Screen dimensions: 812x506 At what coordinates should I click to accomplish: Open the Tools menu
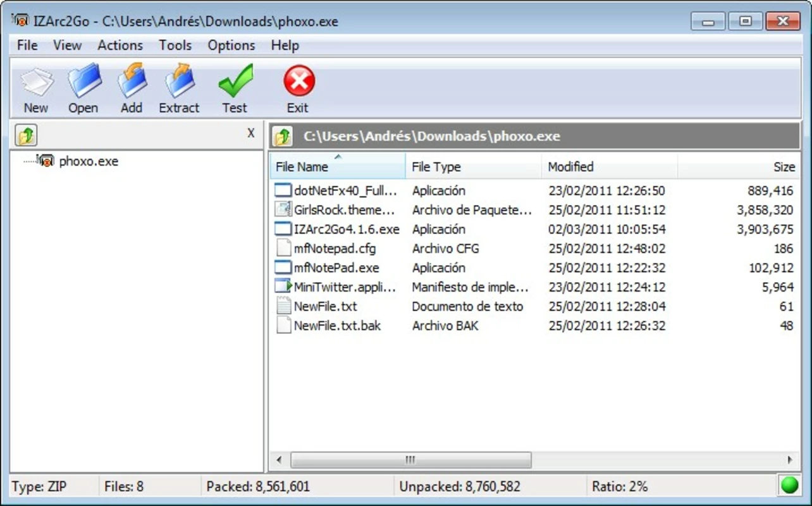tap(175, 45)
